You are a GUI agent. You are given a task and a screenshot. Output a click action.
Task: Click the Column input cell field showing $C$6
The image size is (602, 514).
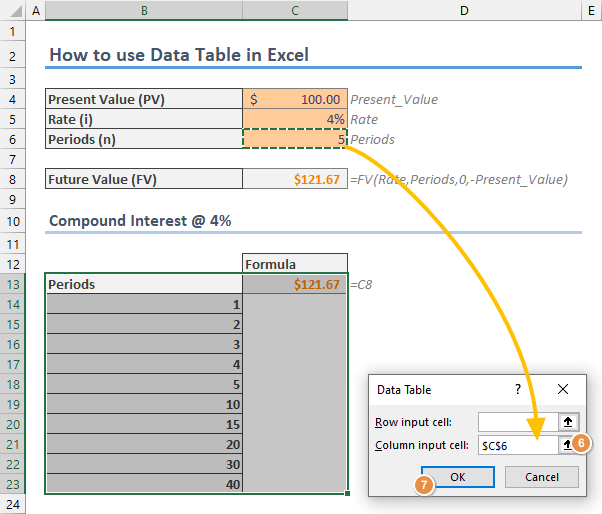click(x=518, y=445)
